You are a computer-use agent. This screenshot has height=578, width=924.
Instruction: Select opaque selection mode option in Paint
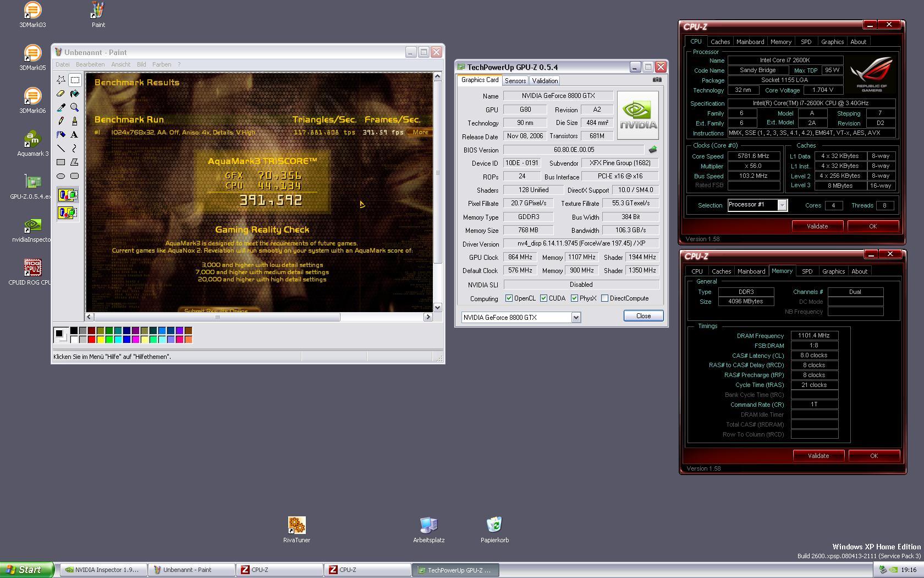pos(68,195)
